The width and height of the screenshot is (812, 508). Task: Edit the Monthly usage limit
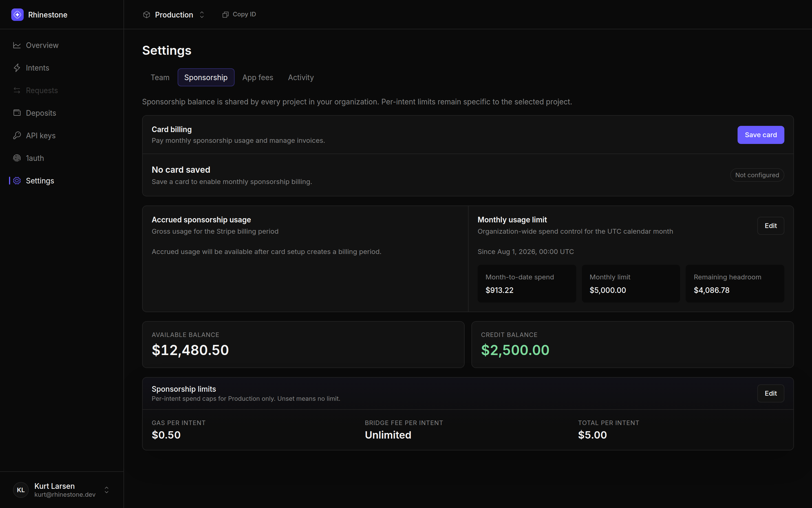(771, 226)
